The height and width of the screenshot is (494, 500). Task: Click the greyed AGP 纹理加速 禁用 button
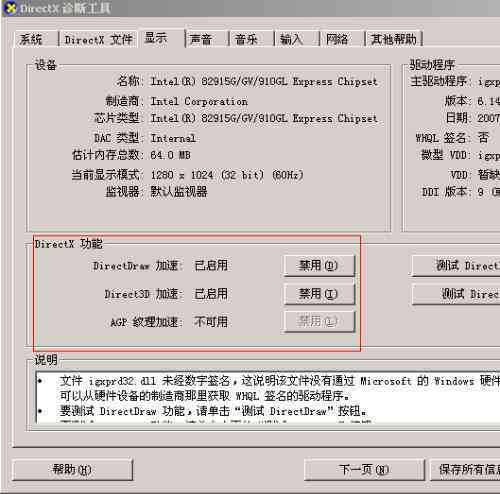pyautogui.click(x=319, y=322)
